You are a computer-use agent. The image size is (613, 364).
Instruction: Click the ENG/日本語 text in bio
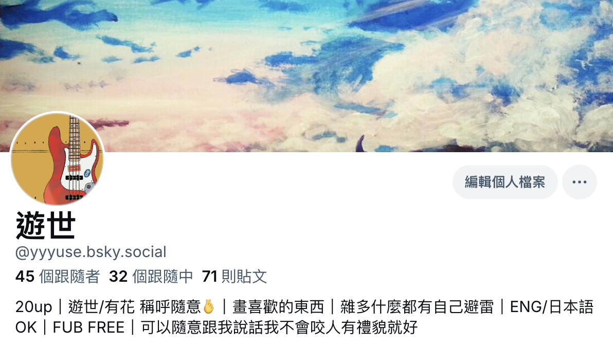[552, 307]
